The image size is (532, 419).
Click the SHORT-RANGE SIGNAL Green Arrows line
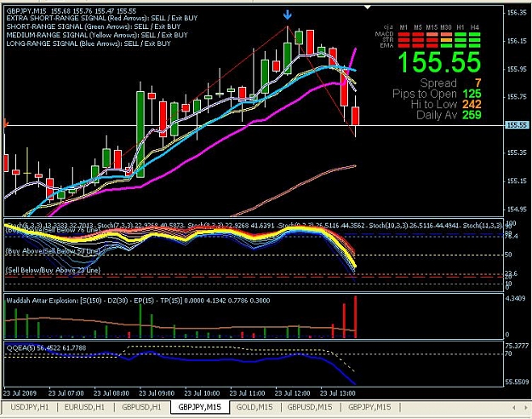pyautogui.click(x=94, y=26)
